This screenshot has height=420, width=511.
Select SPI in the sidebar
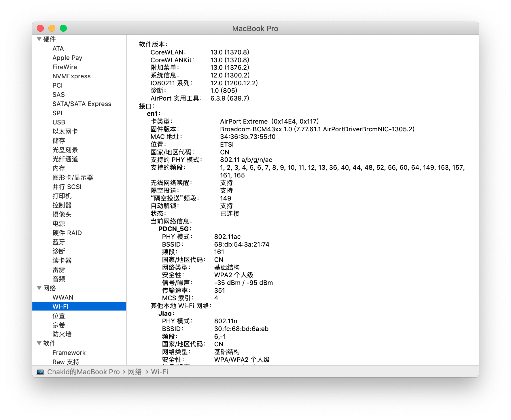(57, 113)
